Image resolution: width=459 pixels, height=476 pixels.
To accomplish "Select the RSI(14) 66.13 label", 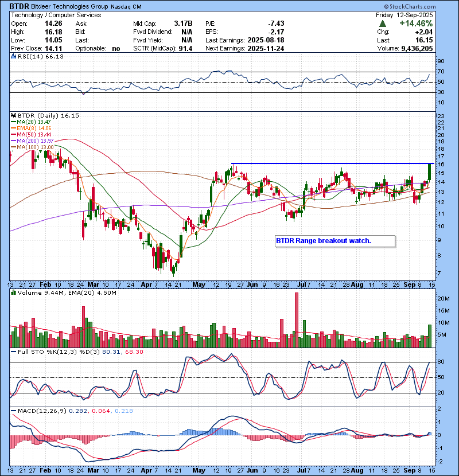I will 40,56.
